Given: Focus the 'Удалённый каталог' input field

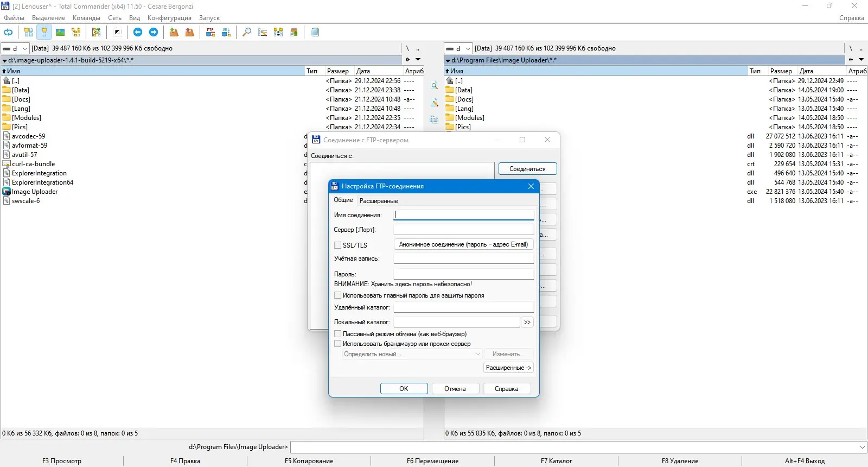Looking at the screenshot, I should (x=464, y=307).
